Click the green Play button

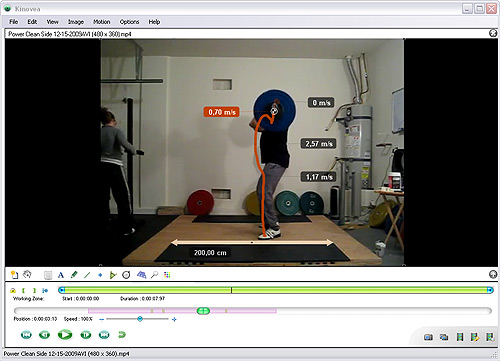point(65,334)
